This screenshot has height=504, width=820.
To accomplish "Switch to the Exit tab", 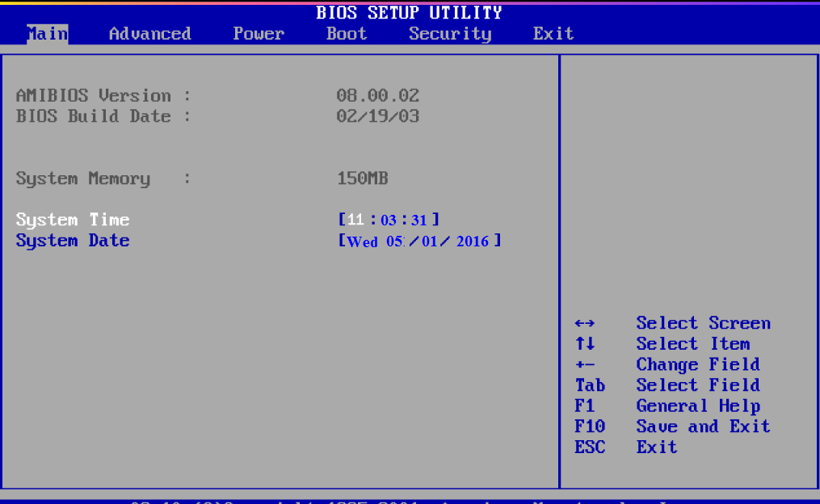I will pos(553,33).
